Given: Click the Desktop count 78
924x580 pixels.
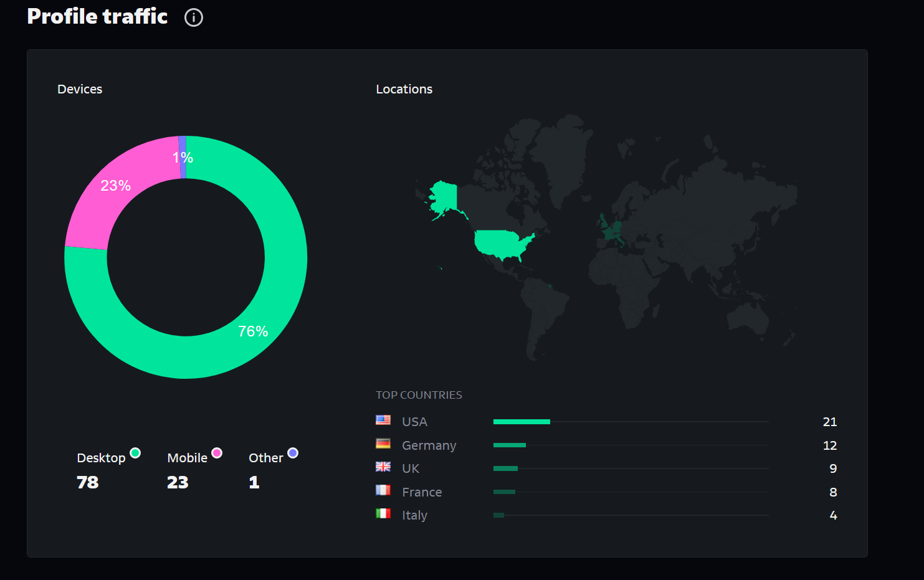Looking at the screenshot, I should (88, 482).
